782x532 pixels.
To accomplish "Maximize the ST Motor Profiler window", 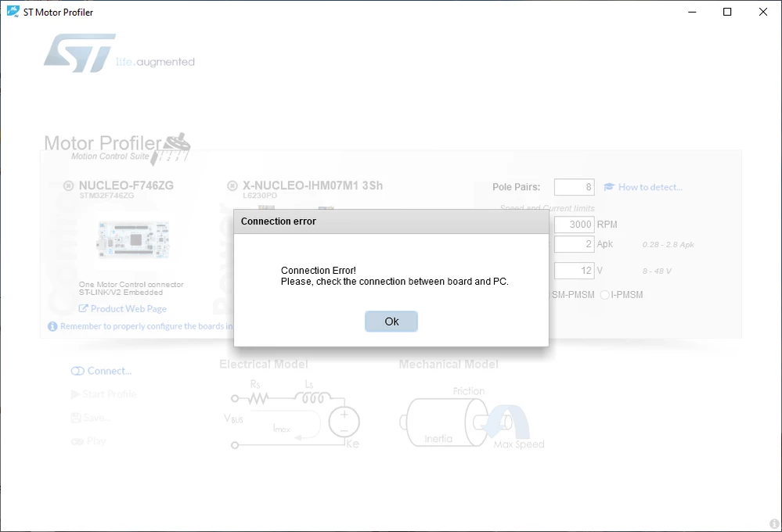I will [x=727, y=12].
